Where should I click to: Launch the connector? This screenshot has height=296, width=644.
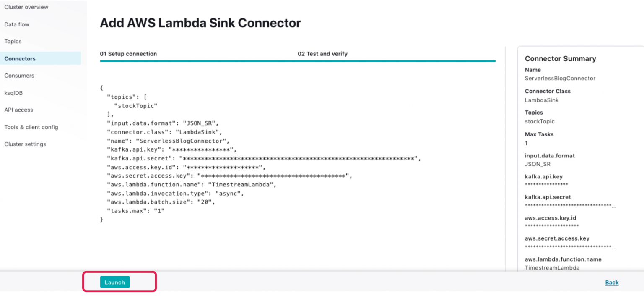[115, 282]
